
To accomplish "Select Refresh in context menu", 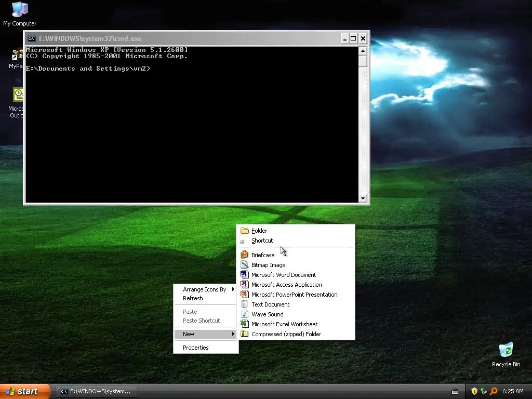I will click(x=193, y=298).
